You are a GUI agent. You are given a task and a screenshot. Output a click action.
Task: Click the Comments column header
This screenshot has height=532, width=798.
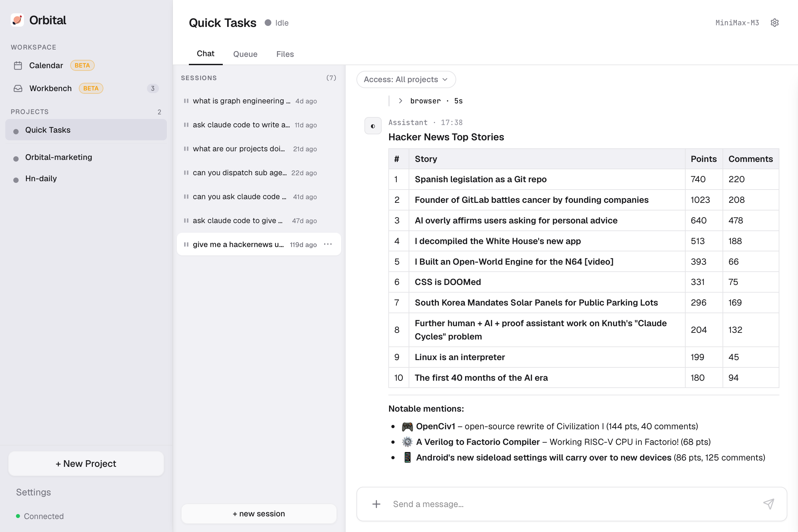[x=750, y=159]
